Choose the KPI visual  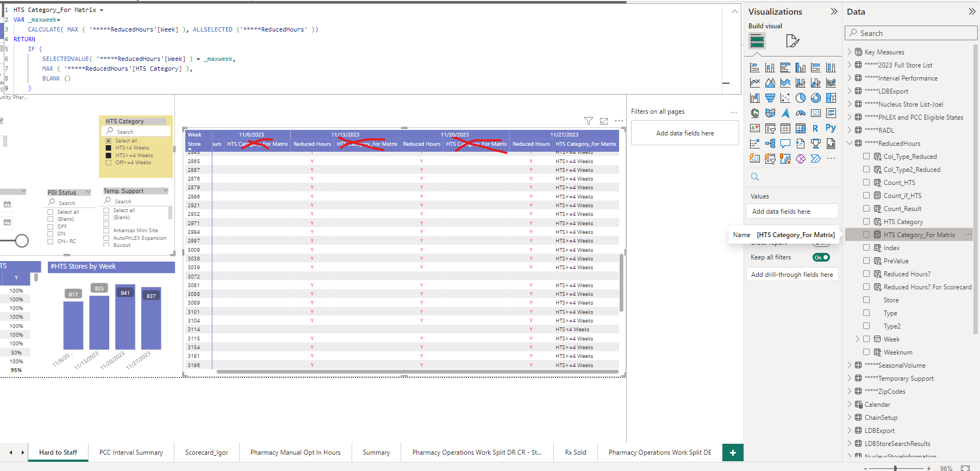pyautogui.click(x=755, y=128)
